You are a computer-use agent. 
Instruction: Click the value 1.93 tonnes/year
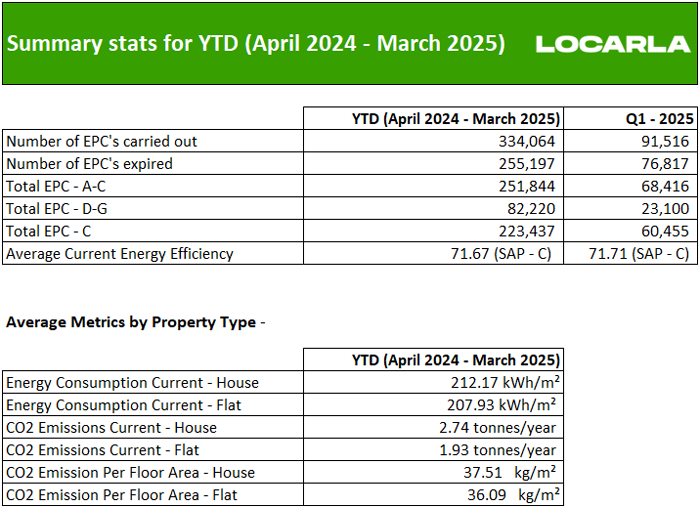tap(497, 450)
